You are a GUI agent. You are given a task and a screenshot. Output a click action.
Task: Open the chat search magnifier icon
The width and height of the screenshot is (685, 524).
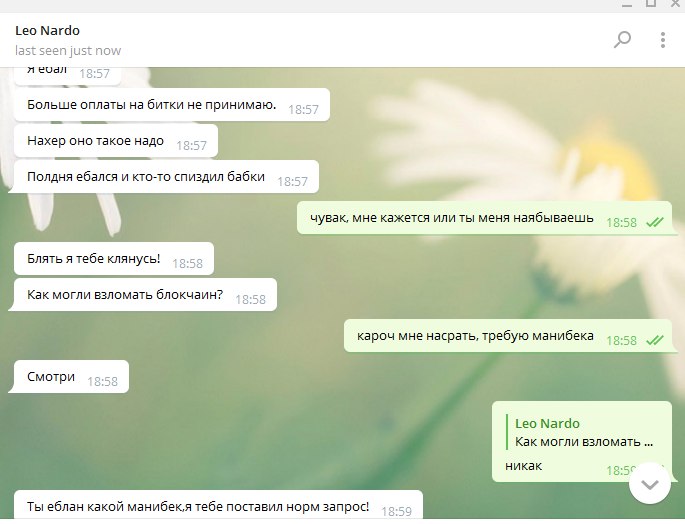622,40
